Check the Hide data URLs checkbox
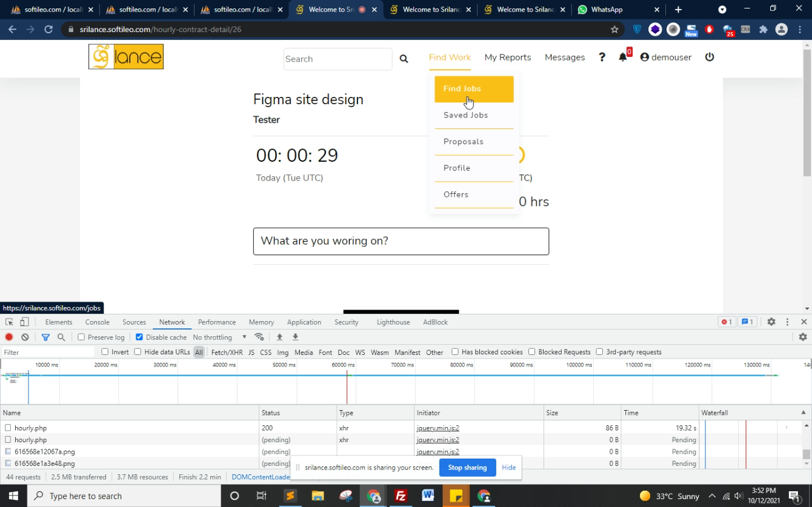This screenshot has width=812, height=507. pyautogui.click(x=138, y=352)
